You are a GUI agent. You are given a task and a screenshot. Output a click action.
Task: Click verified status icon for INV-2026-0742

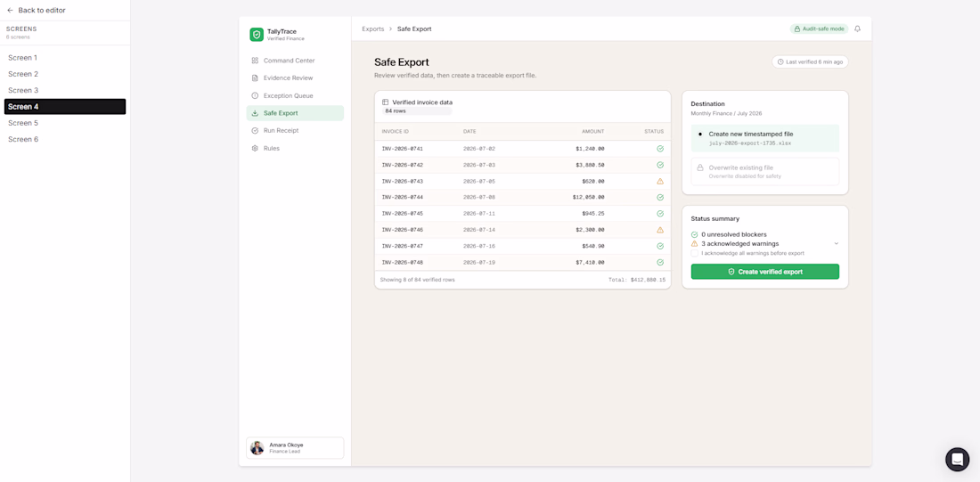660,165
